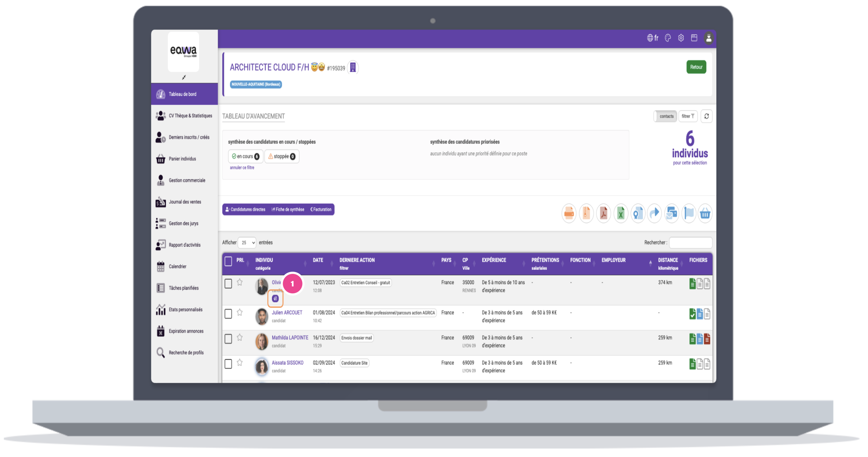Export the table to PDF
Viewport: 868px width, 457px height.
[x=603, y=213]
